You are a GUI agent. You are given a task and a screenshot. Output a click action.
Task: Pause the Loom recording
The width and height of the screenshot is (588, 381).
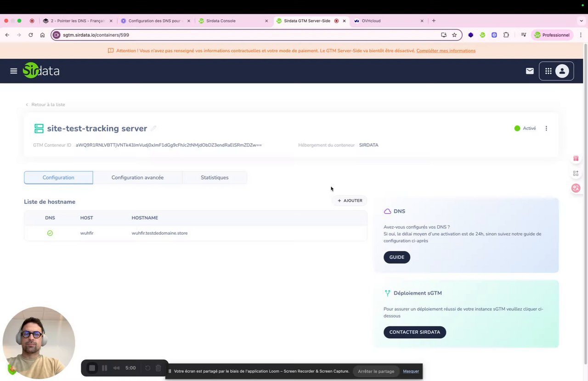(x=104, y=368)
